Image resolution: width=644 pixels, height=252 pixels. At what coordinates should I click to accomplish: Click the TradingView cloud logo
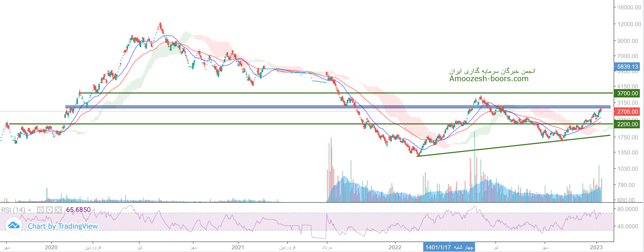(x=14, y=226)
